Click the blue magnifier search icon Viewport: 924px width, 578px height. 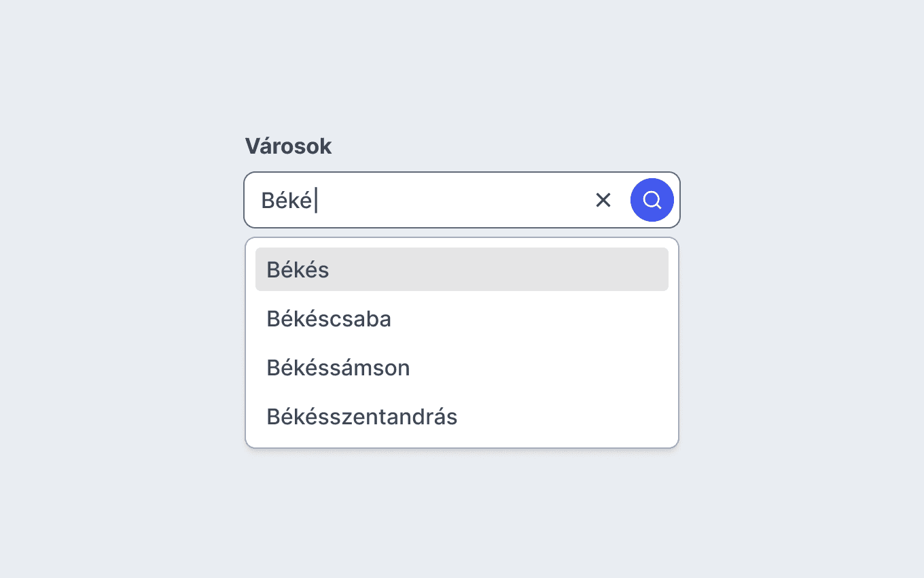point(652,200)
